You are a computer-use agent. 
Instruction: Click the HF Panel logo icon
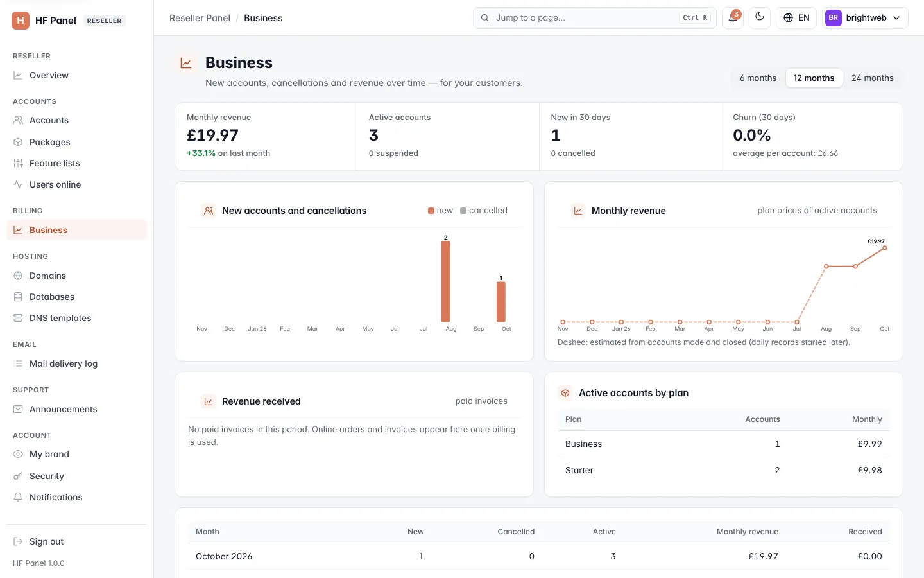click(21, 21)
